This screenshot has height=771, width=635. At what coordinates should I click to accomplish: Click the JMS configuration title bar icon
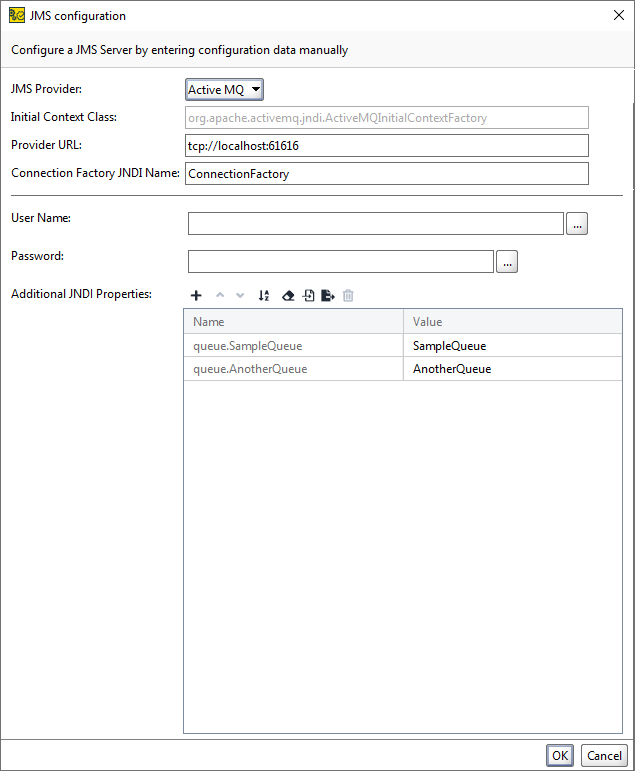[17, 16]
